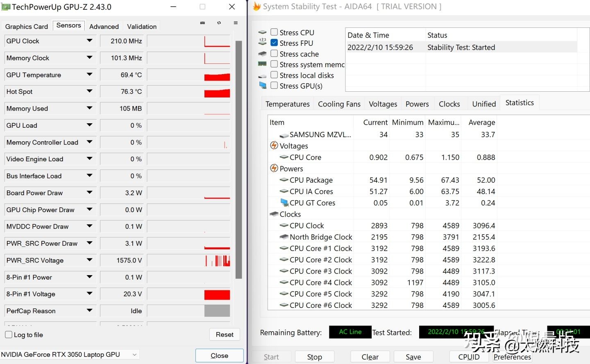Click the Close button in GPU-Z
This screenshot has width=590, height=364.
(220, 355)
